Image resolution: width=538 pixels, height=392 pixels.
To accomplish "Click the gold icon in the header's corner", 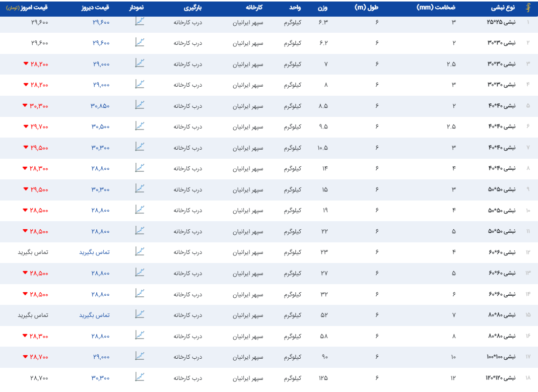I will point(528,8).
